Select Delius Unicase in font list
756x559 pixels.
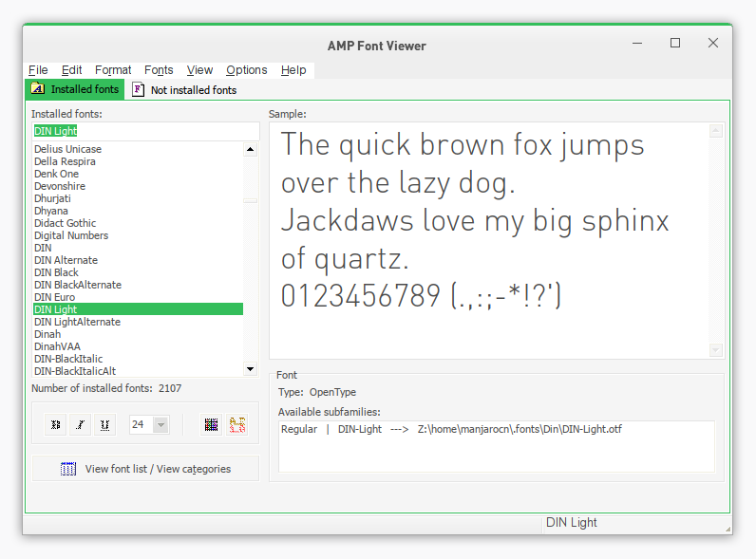click(138, 149)
